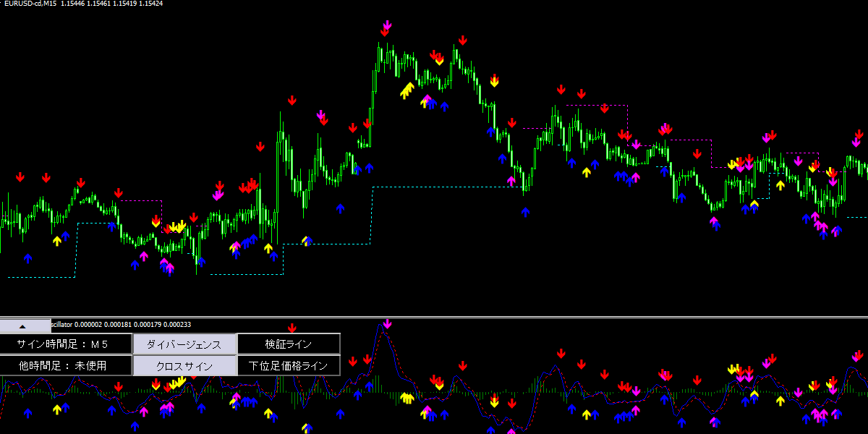Click the rightmost red down arrow in oscillator window
This screenshot has height=434, width=868.
[x=858, y=355]
